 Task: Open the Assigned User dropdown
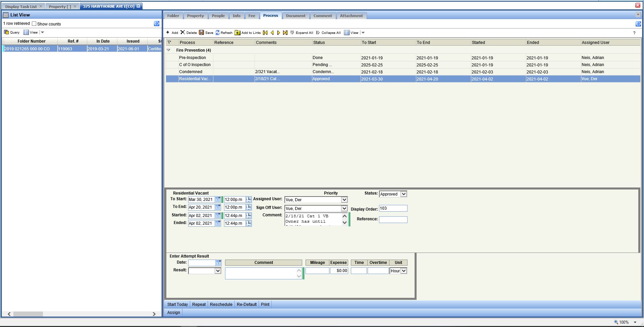(x=344, y=200)
